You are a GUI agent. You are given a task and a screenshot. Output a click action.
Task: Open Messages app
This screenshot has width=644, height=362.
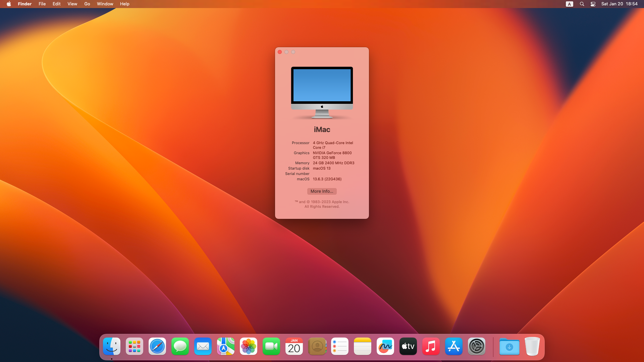tap(179, 347)
